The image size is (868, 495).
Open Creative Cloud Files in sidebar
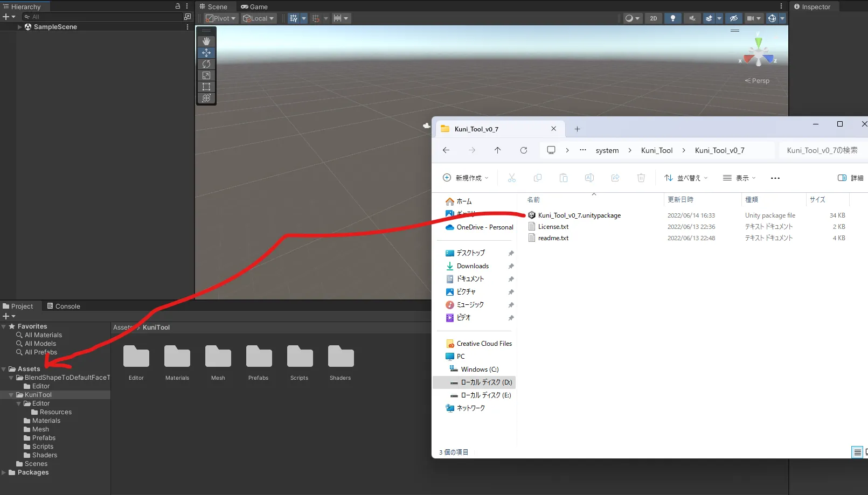[x=478, y=344]
